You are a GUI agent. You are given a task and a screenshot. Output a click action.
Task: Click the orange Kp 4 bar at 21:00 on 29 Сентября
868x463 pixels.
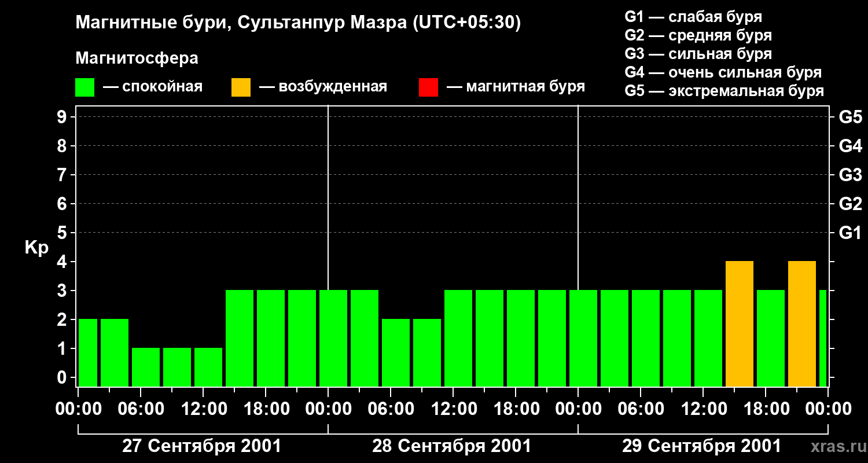[802, 324]
